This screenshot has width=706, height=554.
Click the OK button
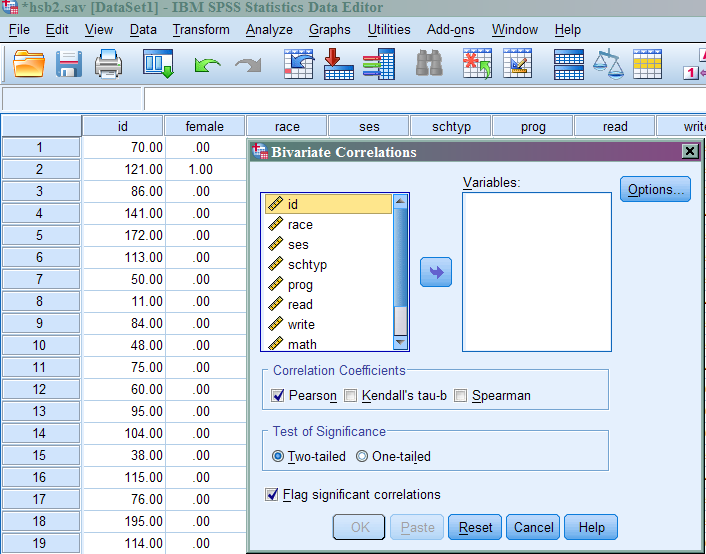pyautogui.click(x=359, y=527)
